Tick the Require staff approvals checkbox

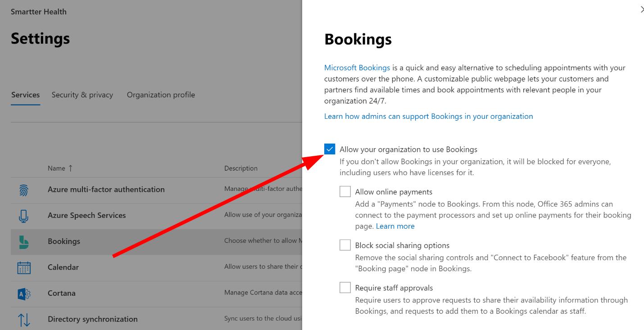[345, 287]
